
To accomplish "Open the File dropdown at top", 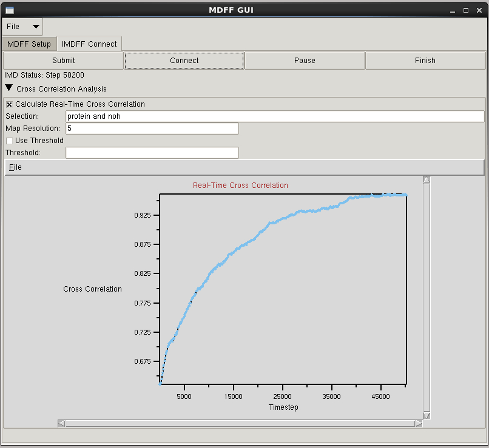I will pos(24,27).
